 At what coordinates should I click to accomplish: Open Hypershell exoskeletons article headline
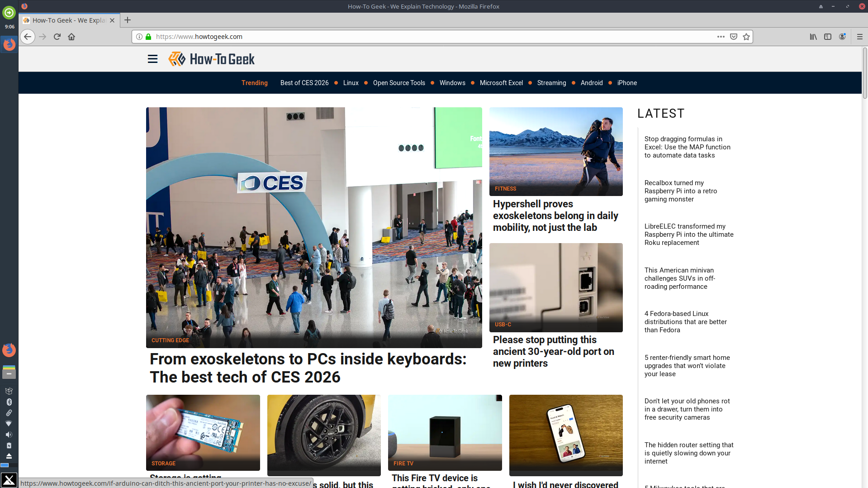click(x=555, y=216)
